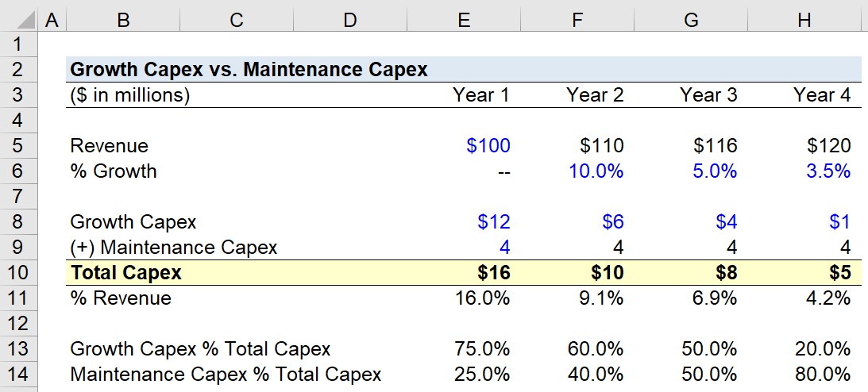This screenshot has height=392, width=868.
Task: Select the $10 Total Capex cell
Action: [x=608, y=273]
